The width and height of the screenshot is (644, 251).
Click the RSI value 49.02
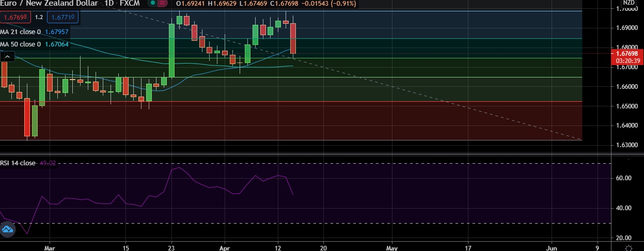48,163
